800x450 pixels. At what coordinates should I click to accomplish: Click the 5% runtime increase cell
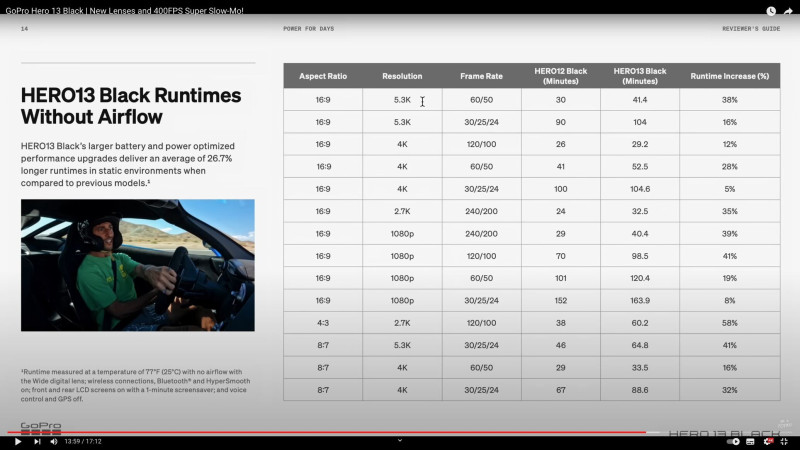point(730,189)
